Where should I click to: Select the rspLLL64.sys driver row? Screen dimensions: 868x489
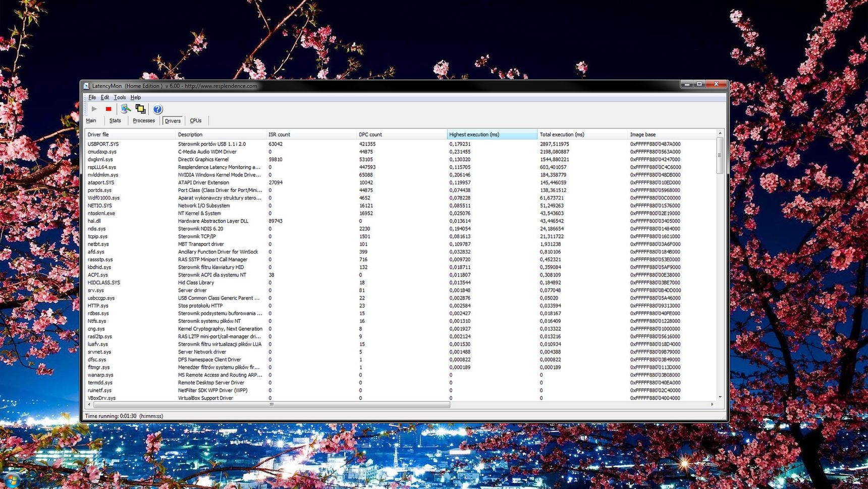point(401,167)
